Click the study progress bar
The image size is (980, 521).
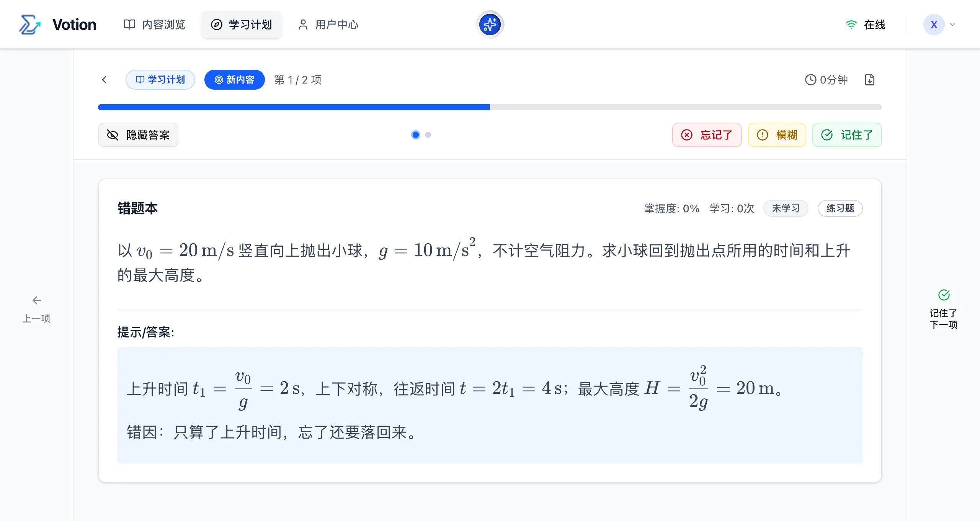point(490,107)
